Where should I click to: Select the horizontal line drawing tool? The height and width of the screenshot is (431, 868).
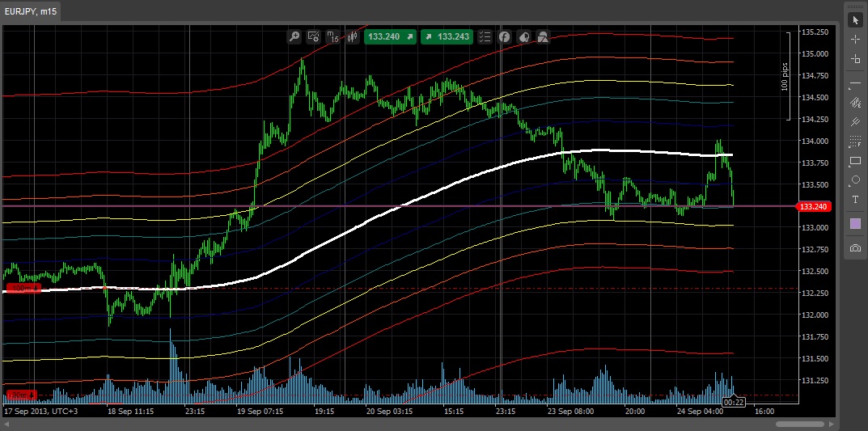coord(855,83)
